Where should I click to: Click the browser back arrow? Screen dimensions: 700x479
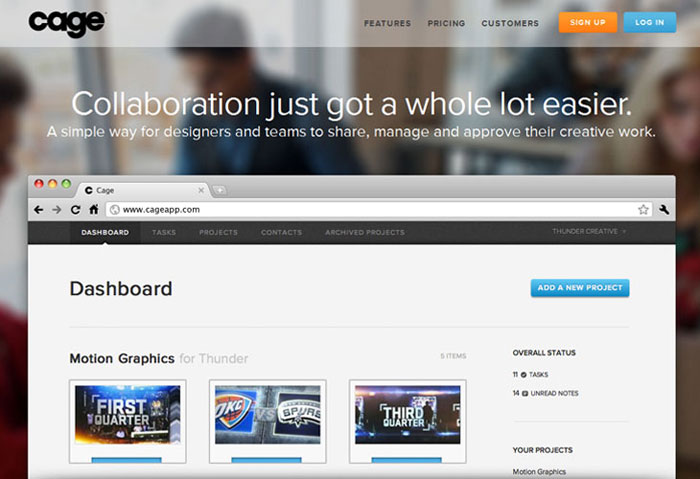tap(39, 210)
